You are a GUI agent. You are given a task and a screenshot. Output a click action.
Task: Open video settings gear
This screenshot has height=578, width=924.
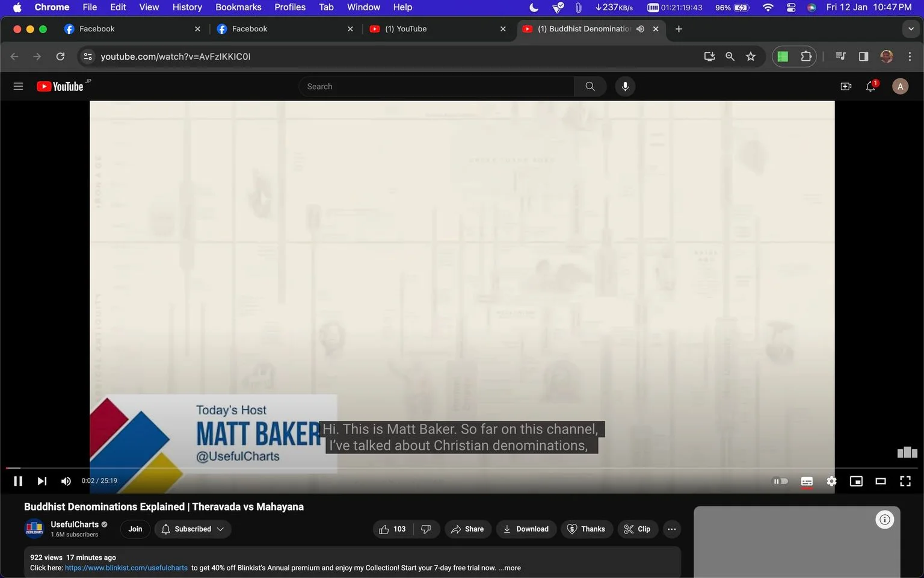tap(831, 481)
